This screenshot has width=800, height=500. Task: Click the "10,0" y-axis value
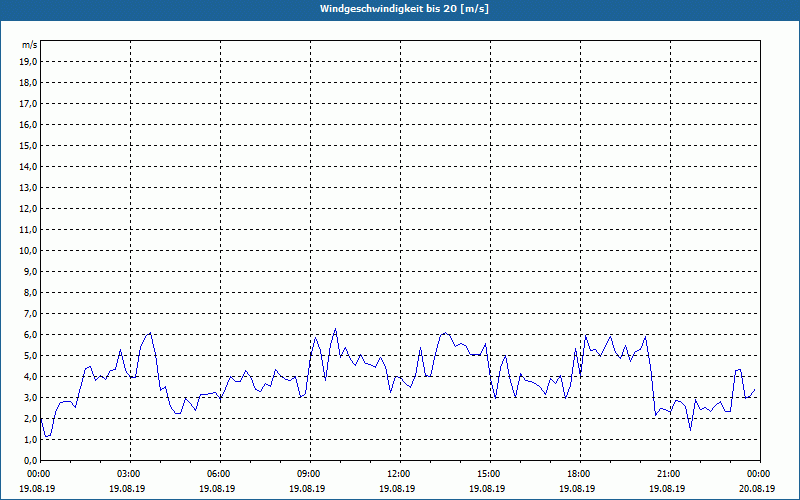click(28, 251)
